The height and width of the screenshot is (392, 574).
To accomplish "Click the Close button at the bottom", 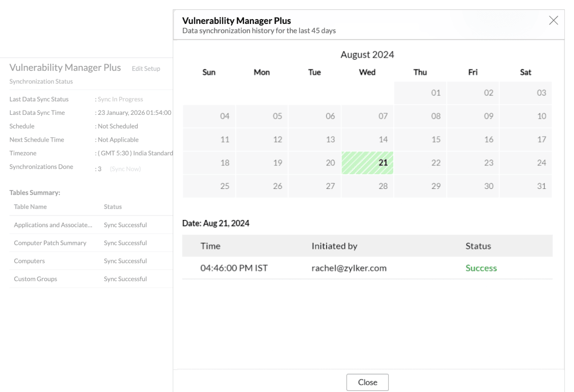I will pyautogui.click(x=368, y=382).
